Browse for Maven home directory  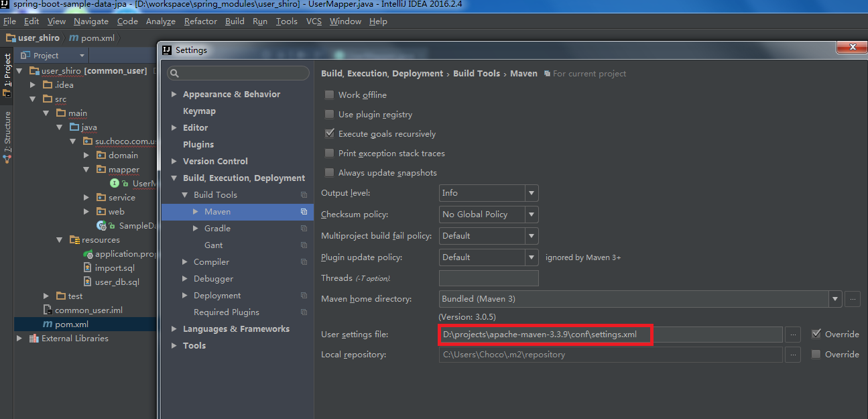pos(852,299)
